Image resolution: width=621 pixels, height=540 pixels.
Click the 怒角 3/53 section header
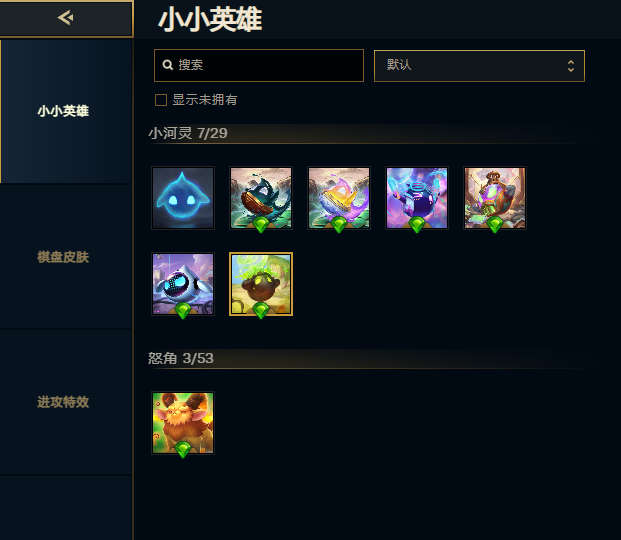click(181, 358)
